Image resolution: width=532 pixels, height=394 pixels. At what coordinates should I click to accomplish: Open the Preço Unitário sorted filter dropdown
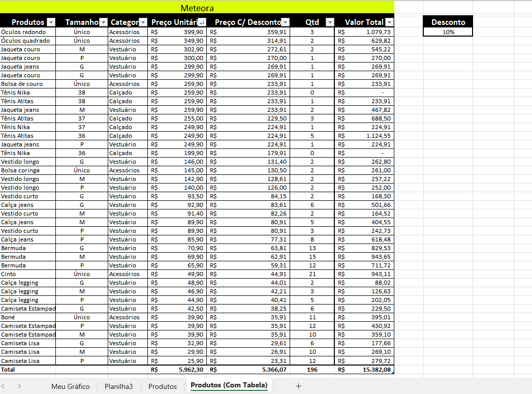[202, 22]
